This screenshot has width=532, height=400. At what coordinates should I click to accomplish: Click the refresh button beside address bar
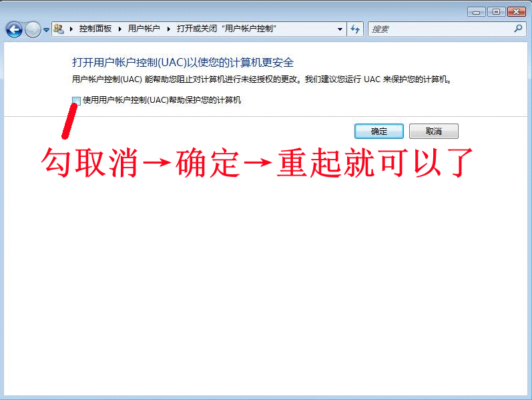pyautogui.click(x=355, y=29)
